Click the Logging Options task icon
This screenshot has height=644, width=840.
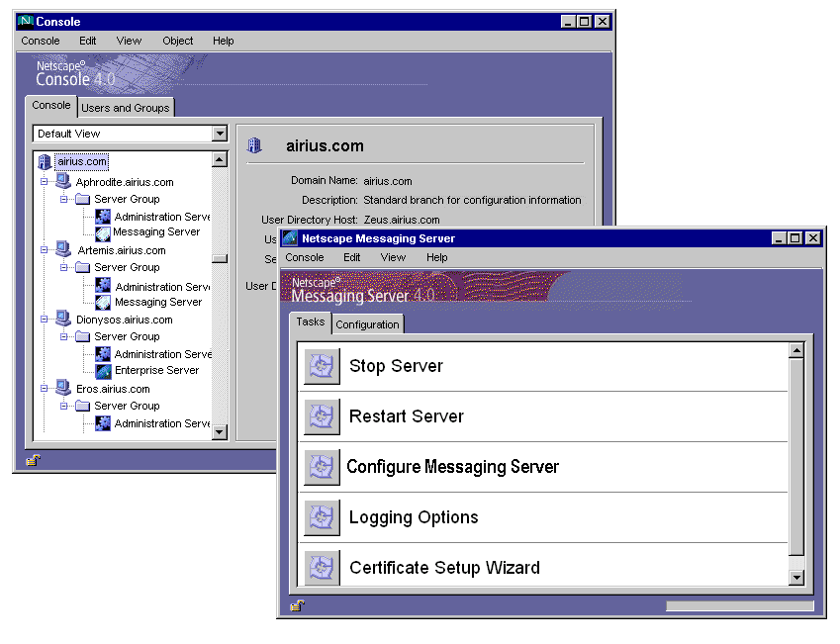click(x=322, y=517)
